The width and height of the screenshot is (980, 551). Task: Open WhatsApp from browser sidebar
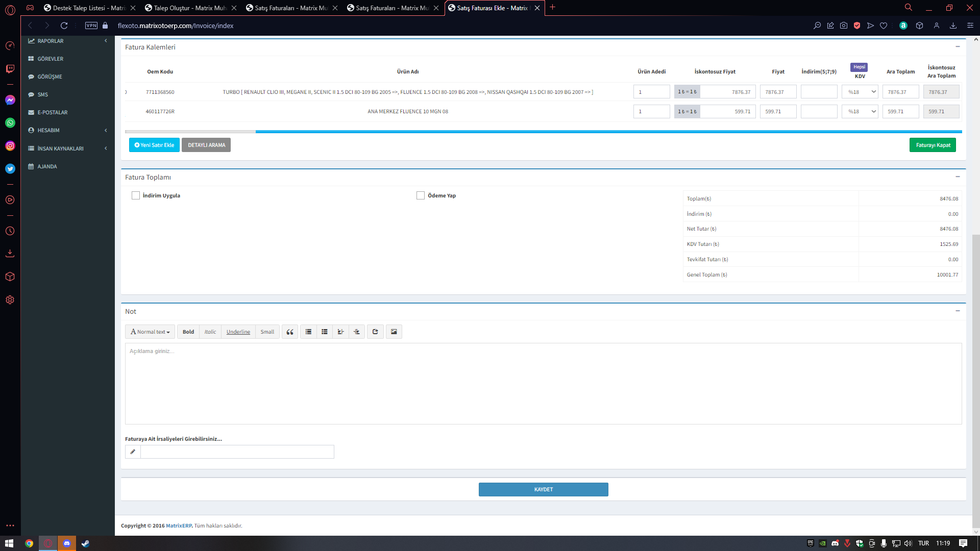click(10, 123)
